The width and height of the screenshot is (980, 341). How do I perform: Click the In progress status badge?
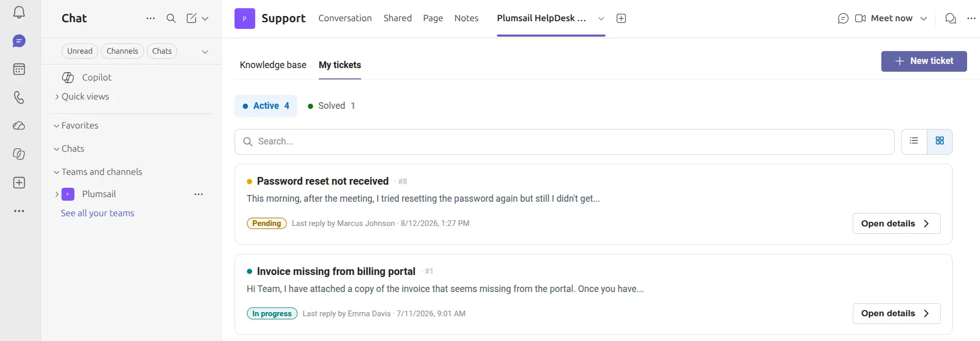point(272,314)
